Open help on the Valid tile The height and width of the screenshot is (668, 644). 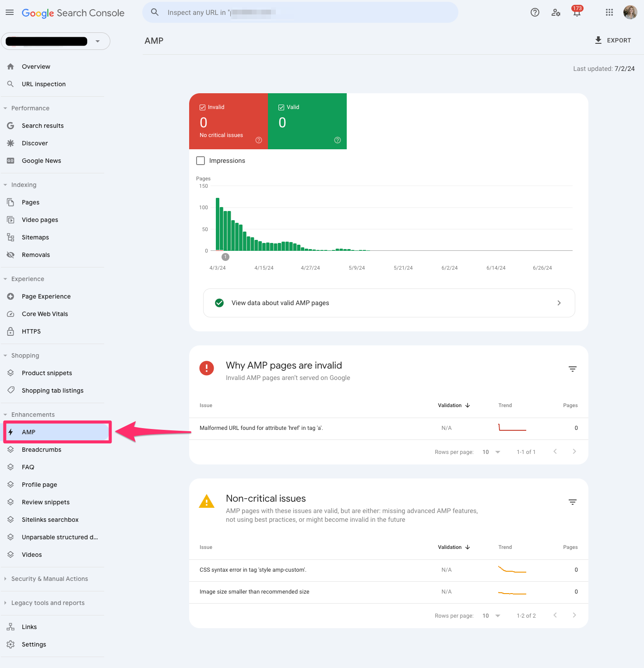338,140
